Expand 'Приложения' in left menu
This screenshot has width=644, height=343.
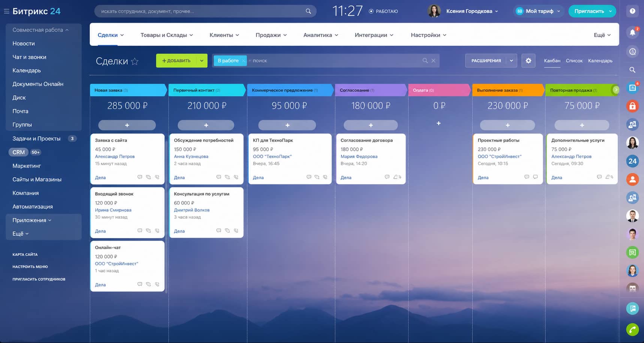pos(32,220)
